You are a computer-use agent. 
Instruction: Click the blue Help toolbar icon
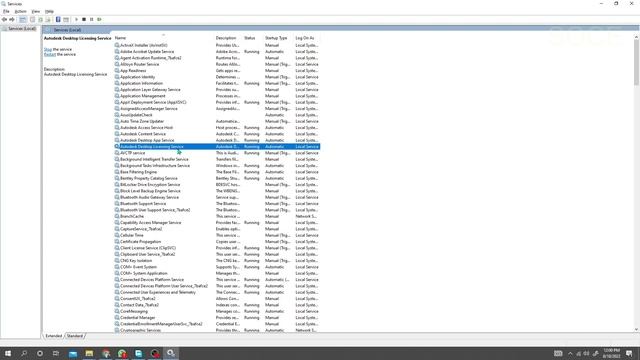[x=58, y=20]
